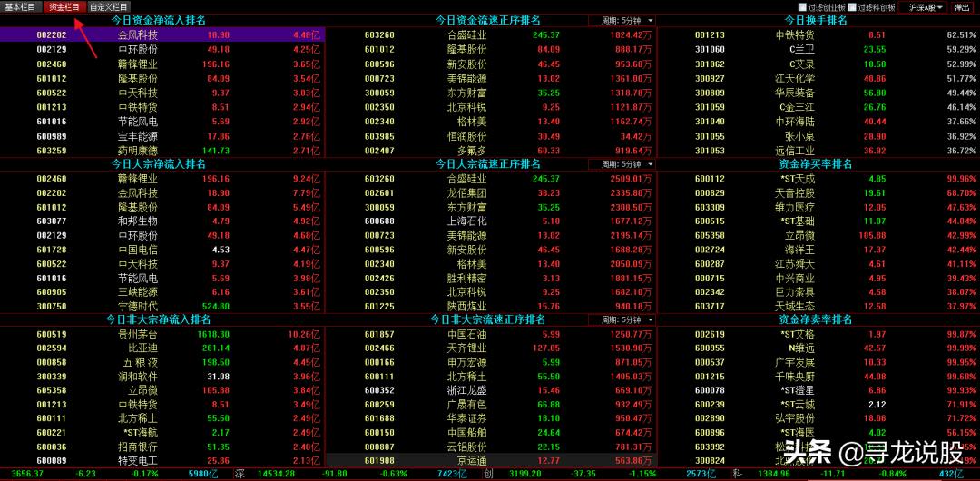Select N维远 stock row
This screenshot has width=980, height=481.
[x=818, y=348]
